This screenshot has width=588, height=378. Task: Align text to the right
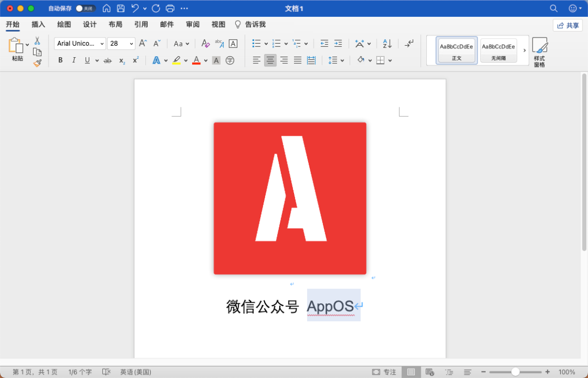coord(284,60)
